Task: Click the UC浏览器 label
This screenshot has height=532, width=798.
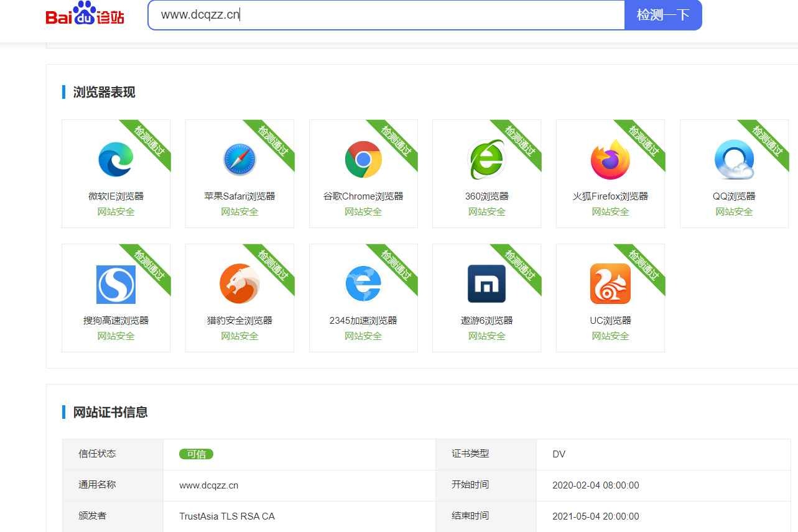Action: pos(610,321)
